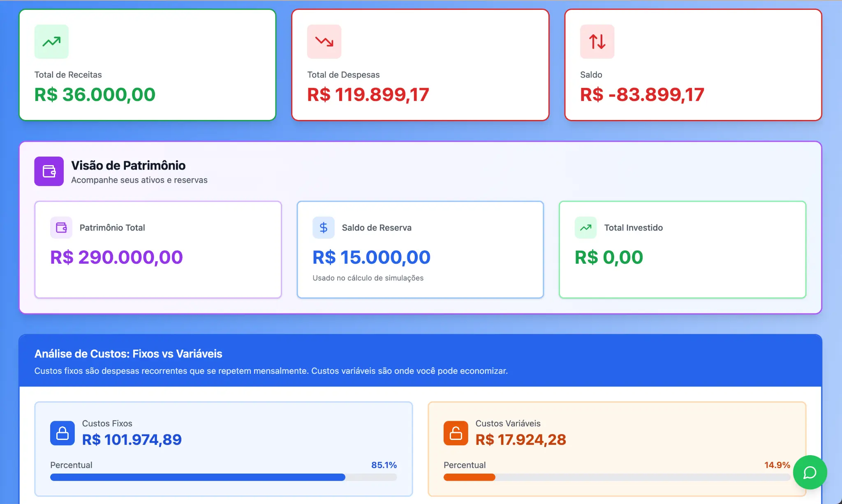The width and height of the screenshot is (842, 504).
Task: Click the red downward trend icon on Total de Despesas
Action: click(324, 41)
